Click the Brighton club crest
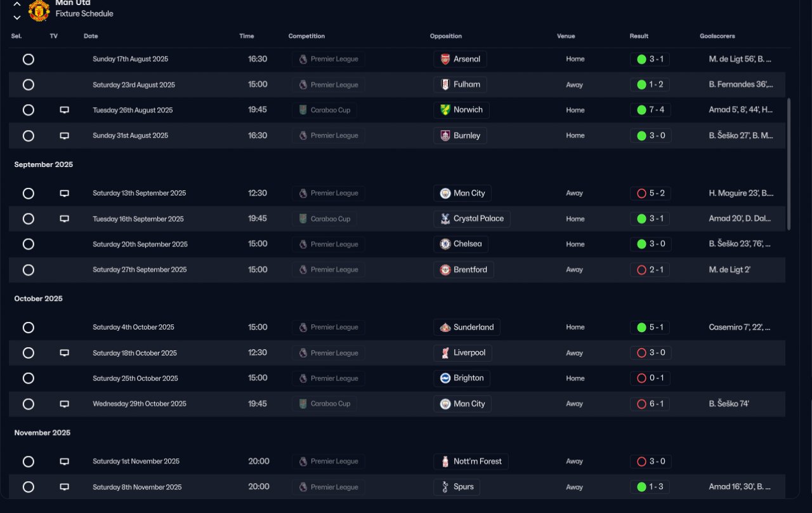The height and width of the screenshot is (513, 812). pyautogui.click(x=445, y=378)
